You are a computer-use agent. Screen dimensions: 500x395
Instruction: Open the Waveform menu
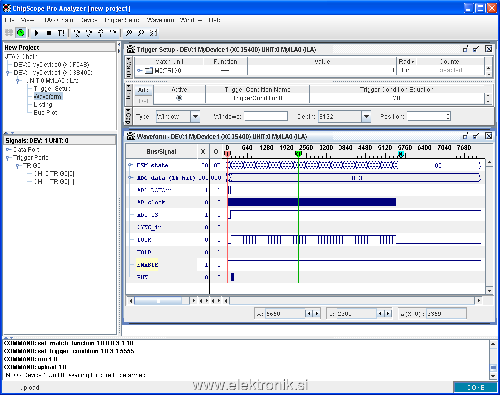160,20
